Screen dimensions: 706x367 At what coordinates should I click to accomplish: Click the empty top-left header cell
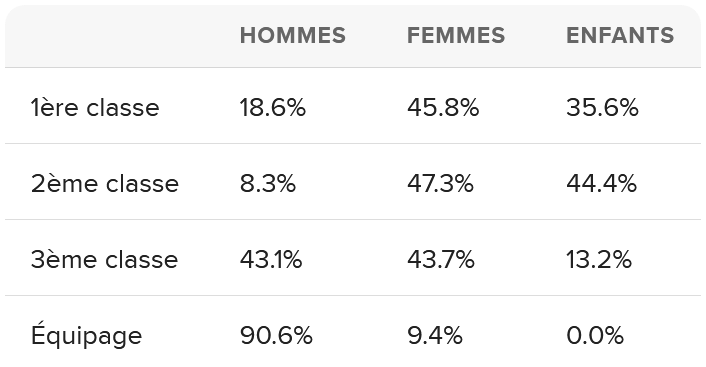point(118,36)
